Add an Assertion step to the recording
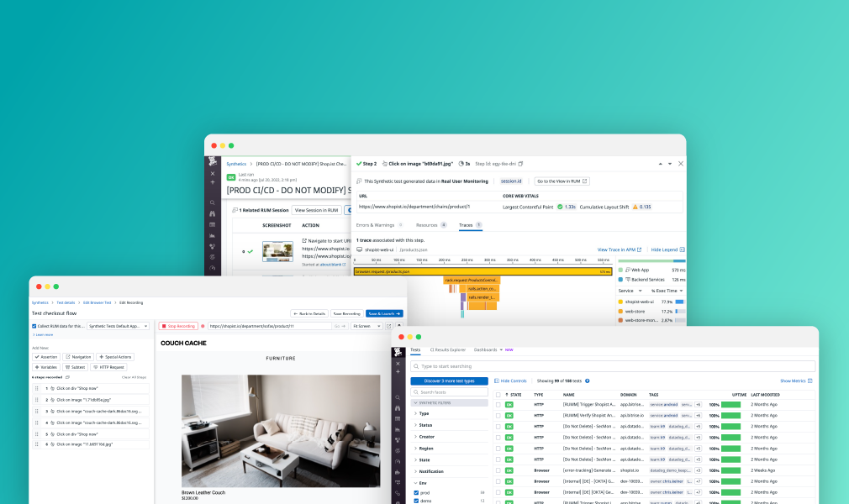This screenshot has height=504, width=849. pos(47,356)
